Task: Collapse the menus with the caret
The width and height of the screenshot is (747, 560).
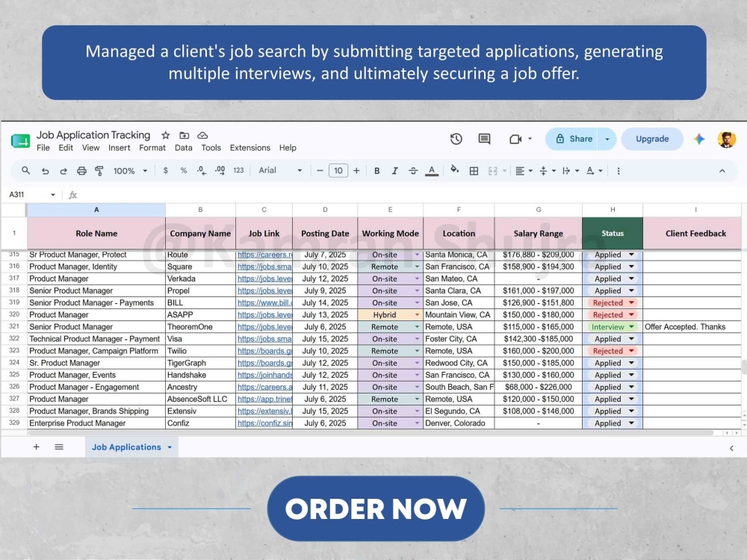Action: (x=722, y=170)
